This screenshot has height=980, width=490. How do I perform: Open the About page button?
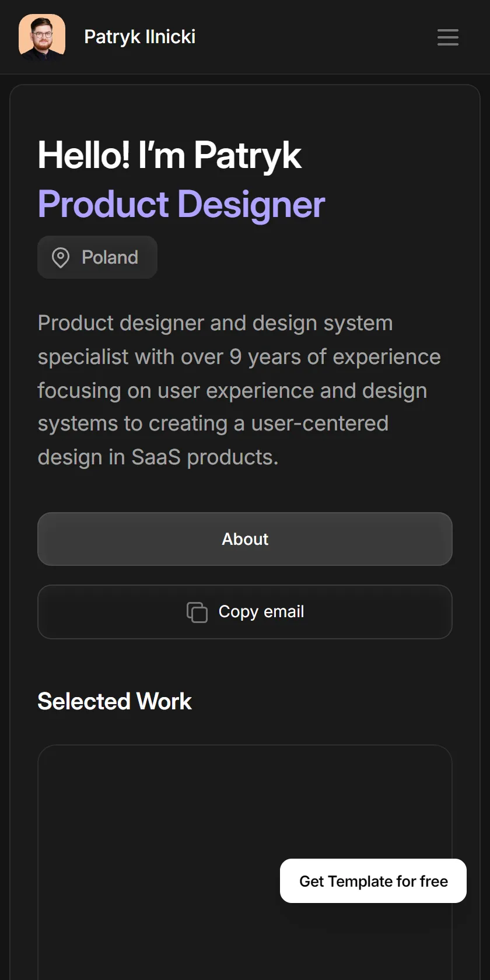[245, 539]
